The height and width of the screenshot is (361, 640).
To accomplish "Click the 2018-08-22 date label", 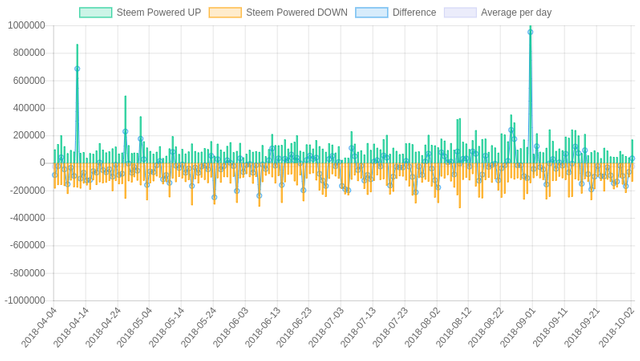I will click(486, 328).
